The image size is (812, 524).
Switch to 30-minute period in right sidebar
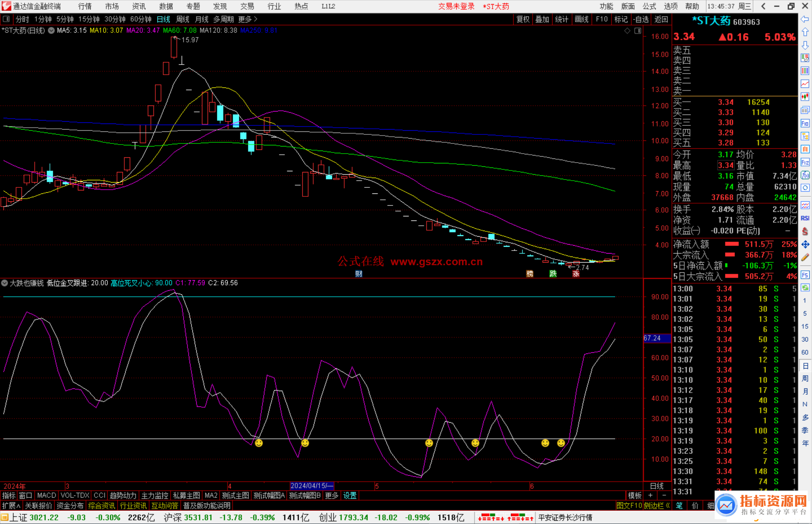click(805, 339)
